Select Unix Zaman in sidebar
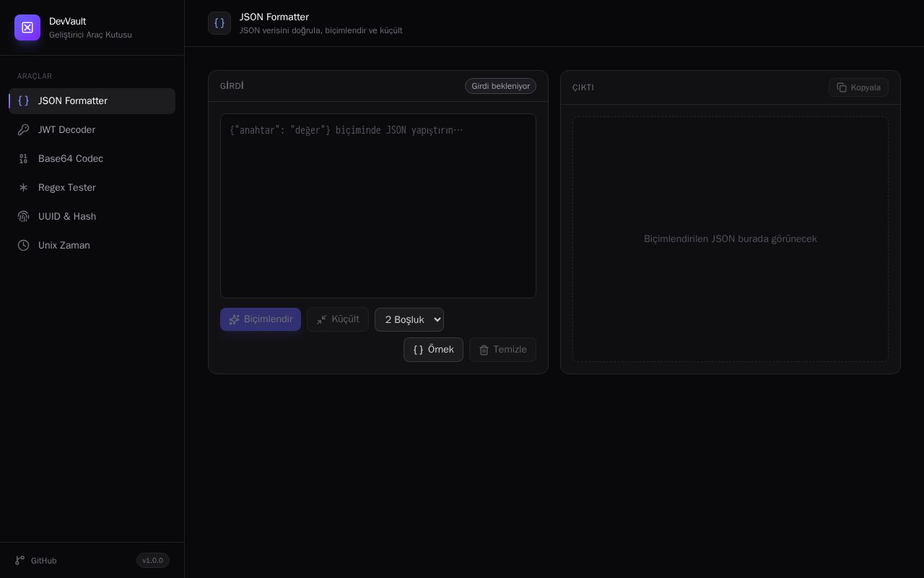Screen dimensions: 924x578 point(92,246)
